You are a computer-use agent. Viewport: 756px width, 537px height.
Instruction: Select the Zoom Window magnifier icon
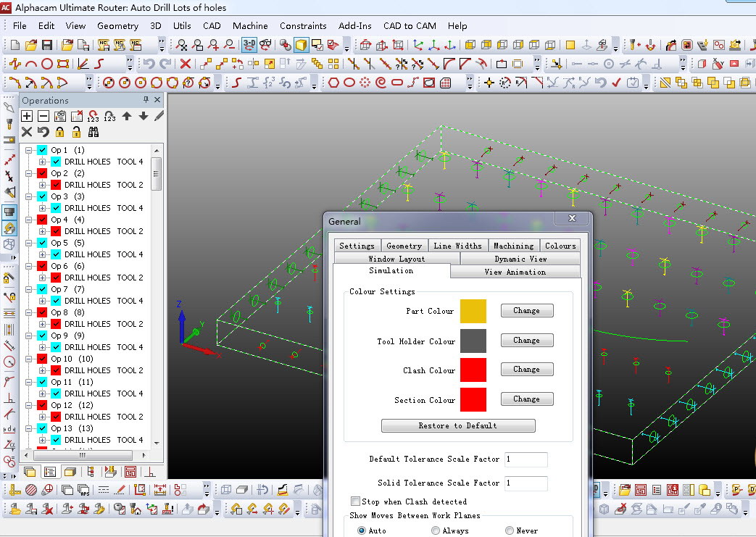point(198,46)
